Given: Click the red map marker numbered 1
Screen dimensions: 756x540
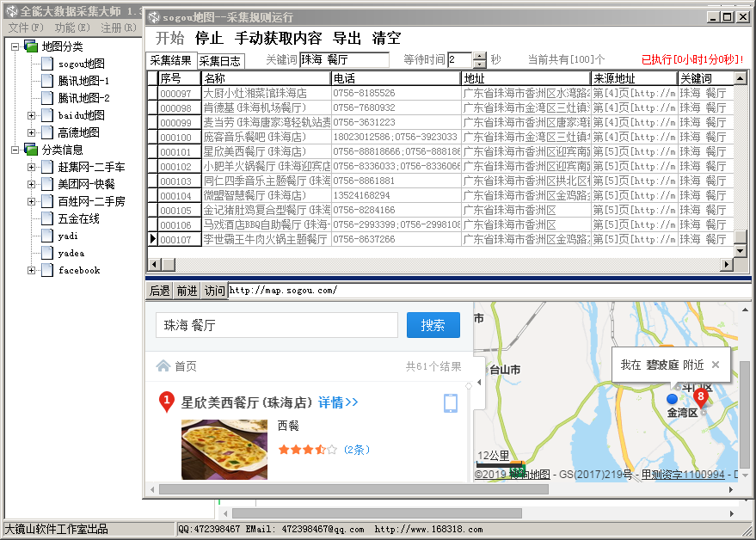Looking at the screenshot, I should click(166, 402).
